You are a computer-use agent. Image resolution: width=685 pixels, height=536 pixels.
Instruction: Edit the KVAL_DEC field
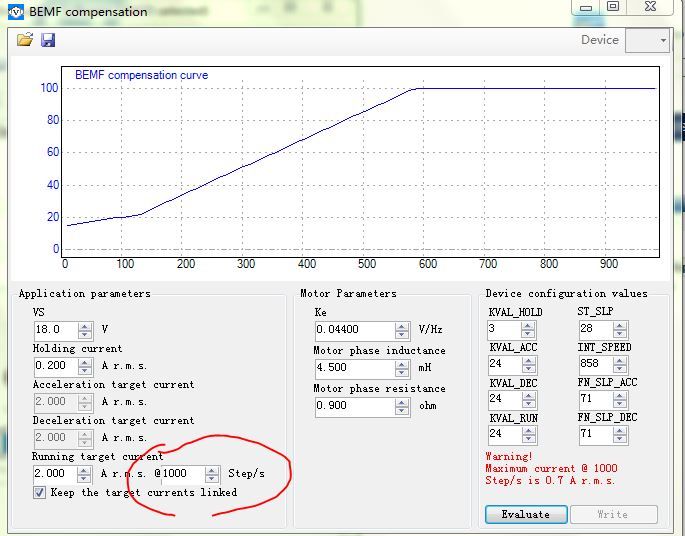click(505, 399)
